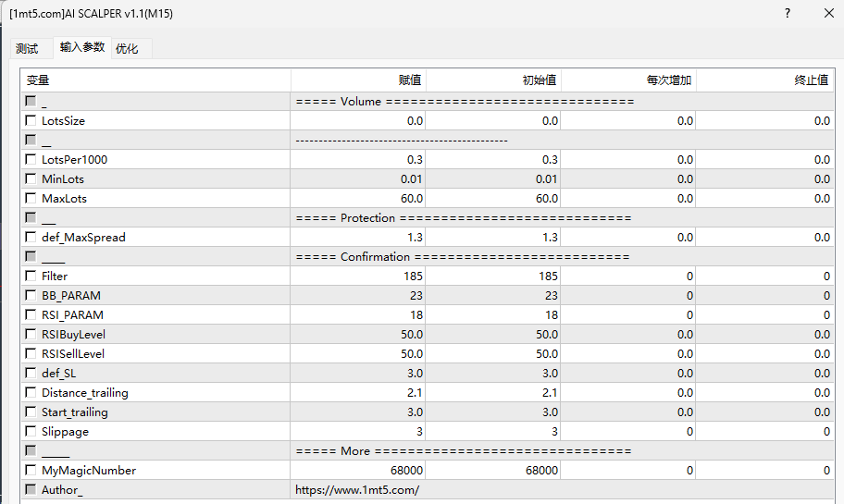
Task: Click the 赋值 column header
Action: coord(358,80)
